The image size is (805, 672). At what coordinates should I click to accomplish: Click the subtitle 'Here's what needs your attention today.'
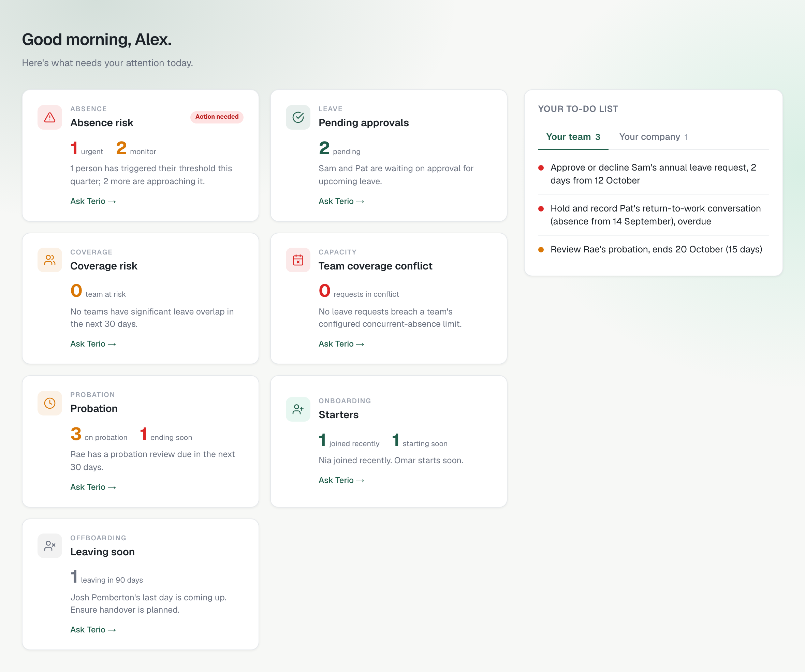[x=107, y=63]
